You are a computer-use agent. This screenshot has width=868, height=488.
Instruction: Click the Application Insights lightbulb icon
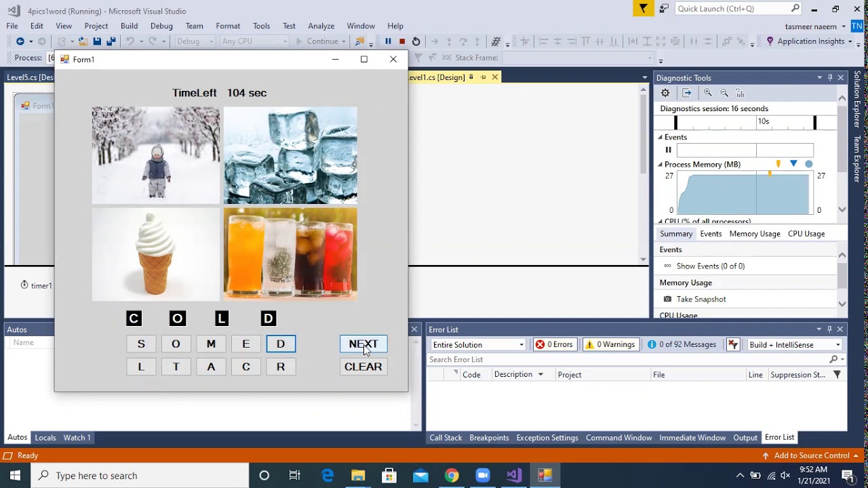point(770,41)
